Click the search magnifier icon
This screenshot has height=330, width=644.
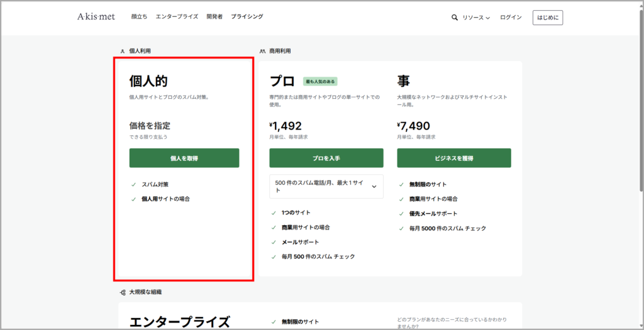[x=455, y=18]
